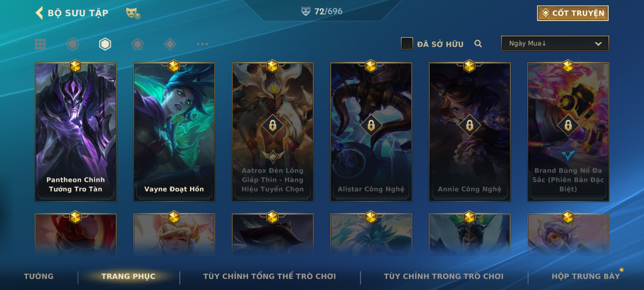Image resolution: width=644 pixels, height=290 pixels.
Task: Select the grid all-skins filter icon
Action: 40,44
